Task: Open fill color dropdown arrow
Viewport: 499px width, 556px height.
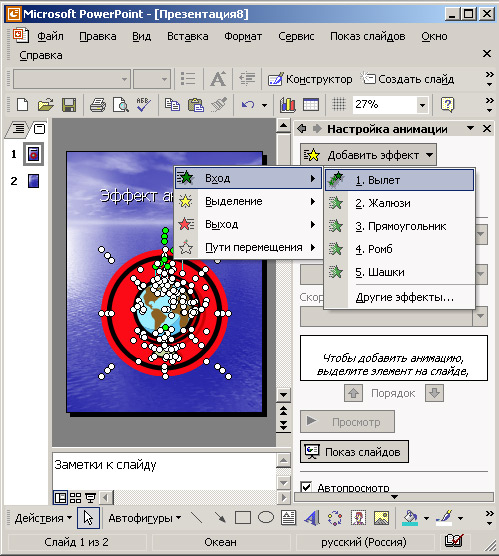Action: (x=426, y=518)
